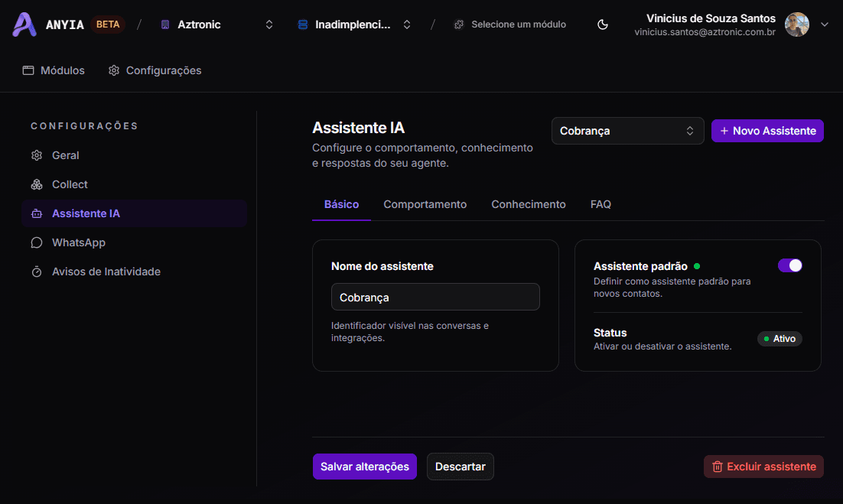The height and width of the screenshot is (504, 843).
Task: Open the Conhecimento tab
Action: pyautogui.click(x=529, y=205)
